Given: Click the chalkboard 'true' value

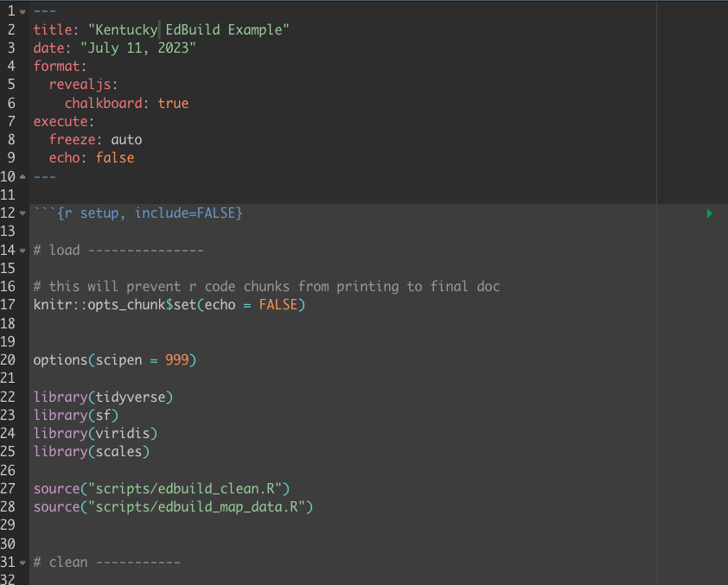Looking at the screenshot, I should tap(173, 104).
